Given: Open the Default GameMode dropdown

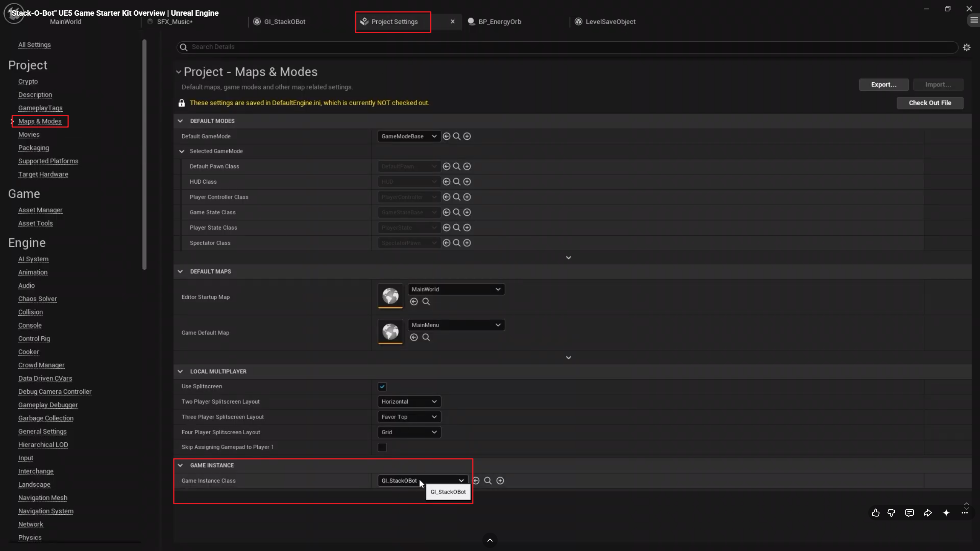Looking at the screenshot, I should (x=409, y=136).
